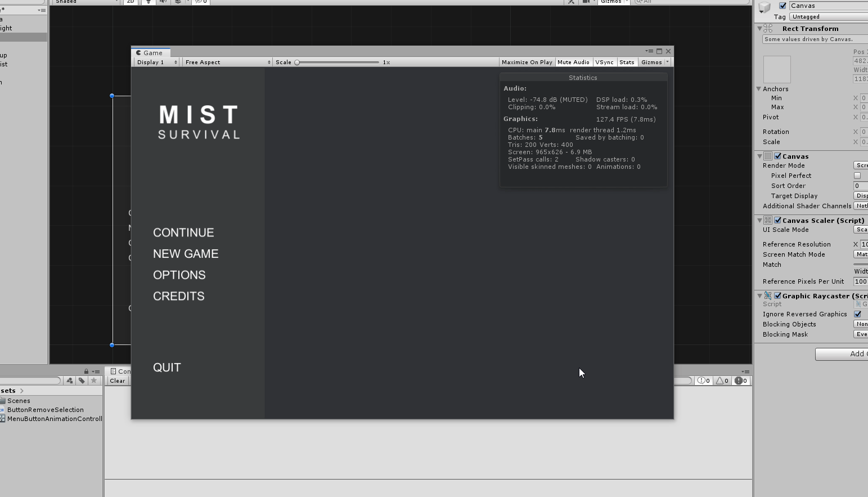Toggle the console warning messages filter
868x497 pixels.
[722, 380]
